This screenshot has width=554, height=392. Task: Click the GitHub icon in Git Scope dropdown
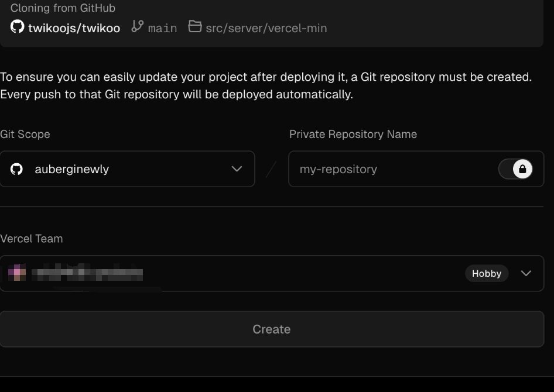(x=16, y=169)
